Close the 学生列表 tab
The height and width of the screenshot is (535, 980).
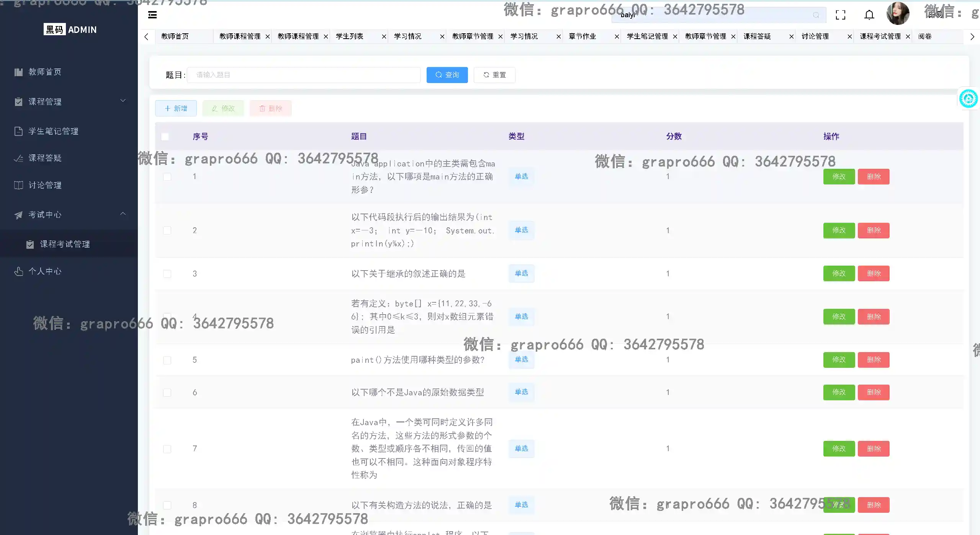coord(384,36)
